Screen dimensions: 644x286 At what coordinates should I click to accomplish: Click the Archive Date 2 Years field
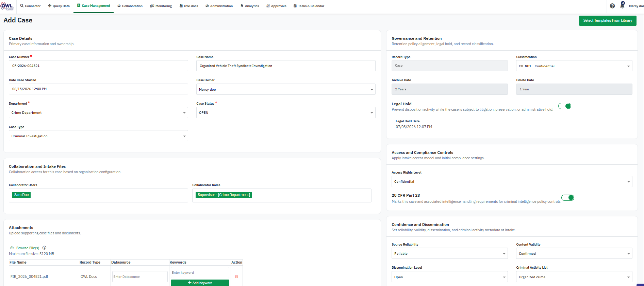click(450, 89)
